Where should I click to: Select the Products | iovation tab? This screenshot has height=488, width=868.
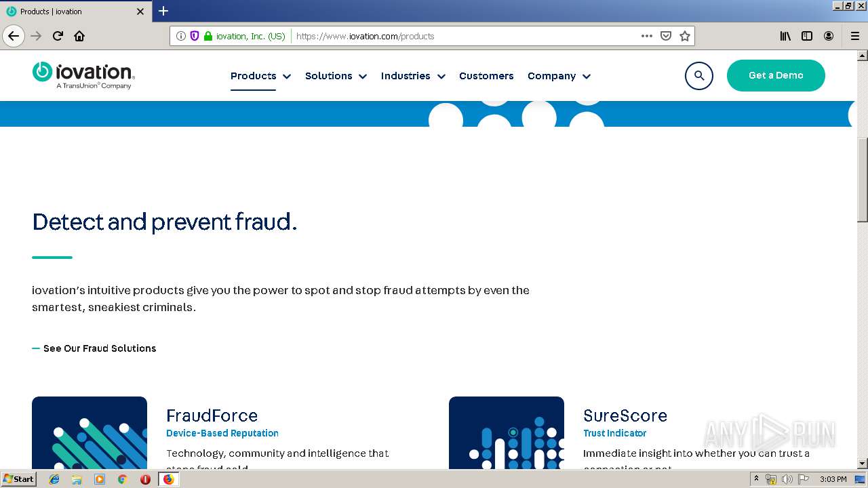tap(76, 12)
